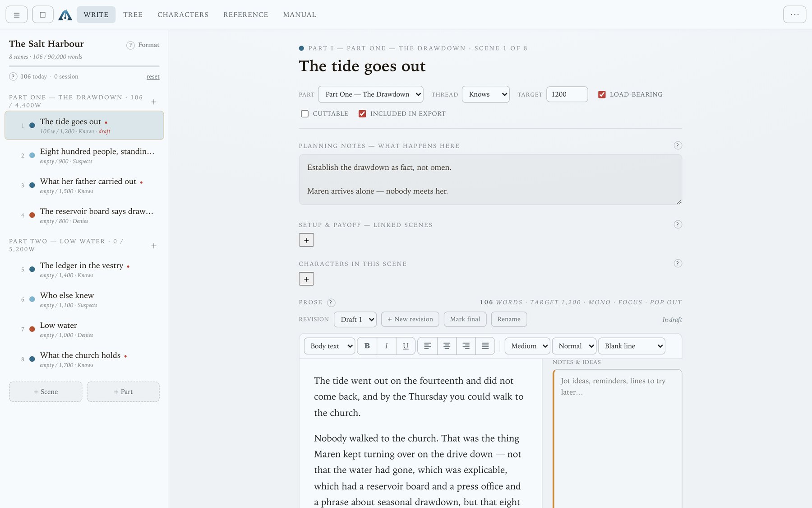Click POP OUT editor option
812x508 pixels.
(665, 303)
